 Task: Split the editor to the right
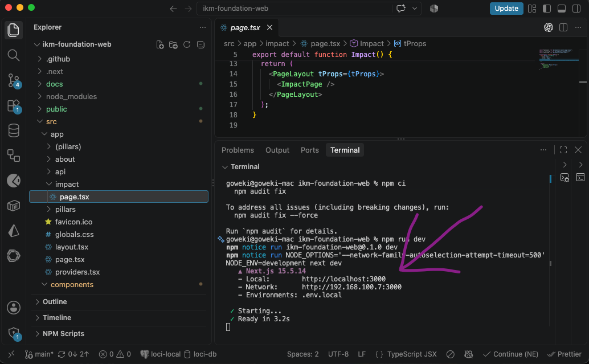tap(563, 27)
